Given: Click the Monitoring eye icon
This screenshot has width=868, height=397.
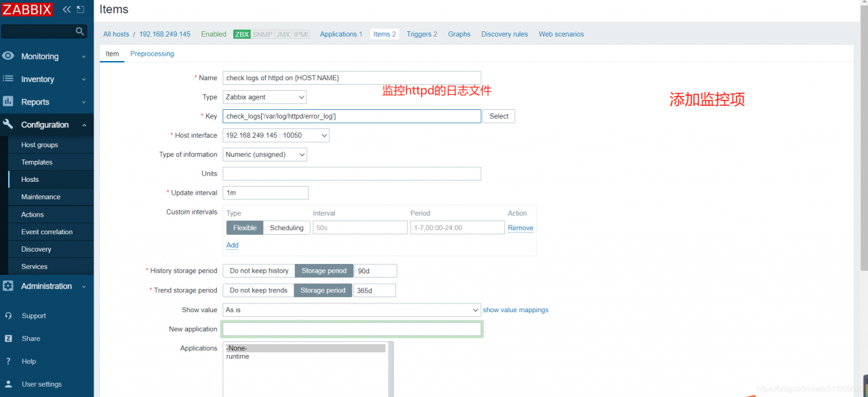Looking at the screenshot, I should coord(8,56).
